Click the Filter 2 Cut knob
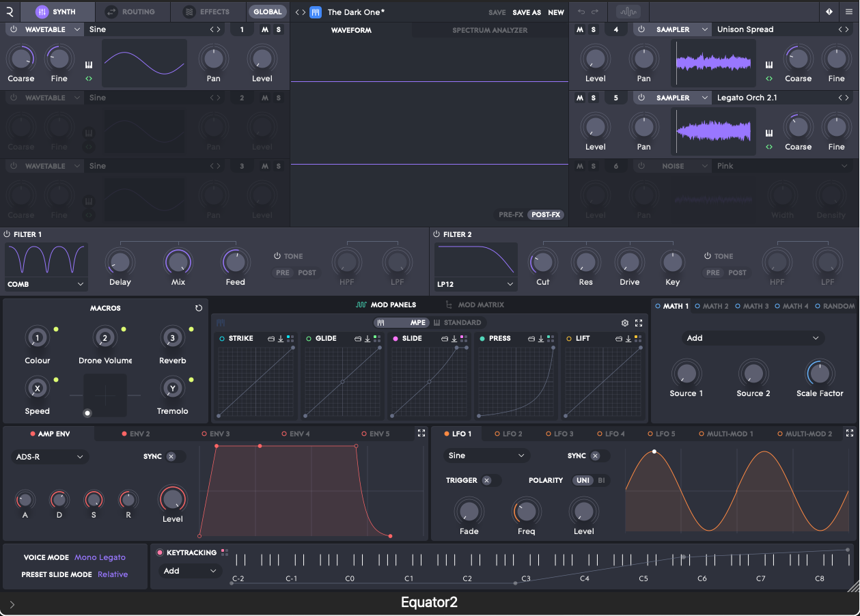Viewport: 860px width, 616px height. click(x=542, y=262)
